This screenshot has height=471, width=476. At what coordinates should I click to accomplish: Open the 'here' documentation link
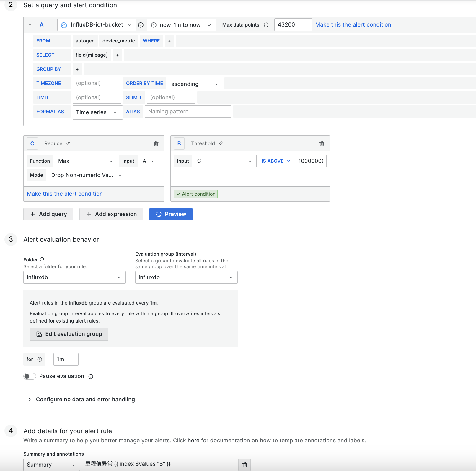tap(193, 441)
